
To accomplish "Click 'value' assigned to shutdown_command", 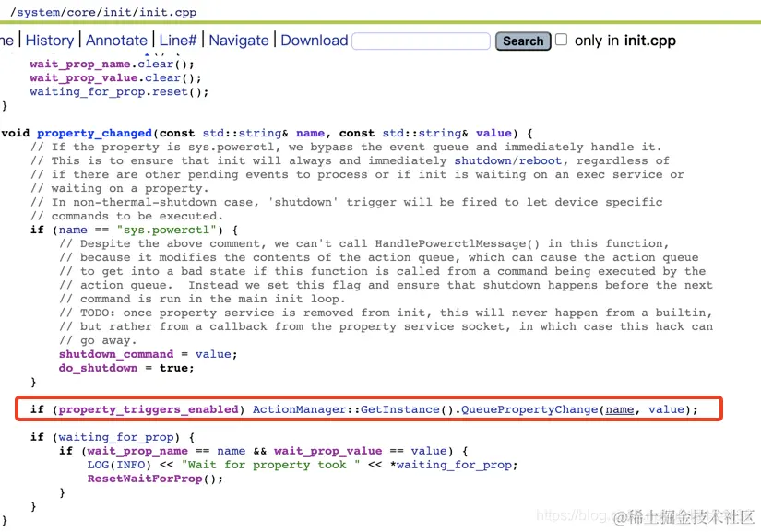I will (213, 354).
